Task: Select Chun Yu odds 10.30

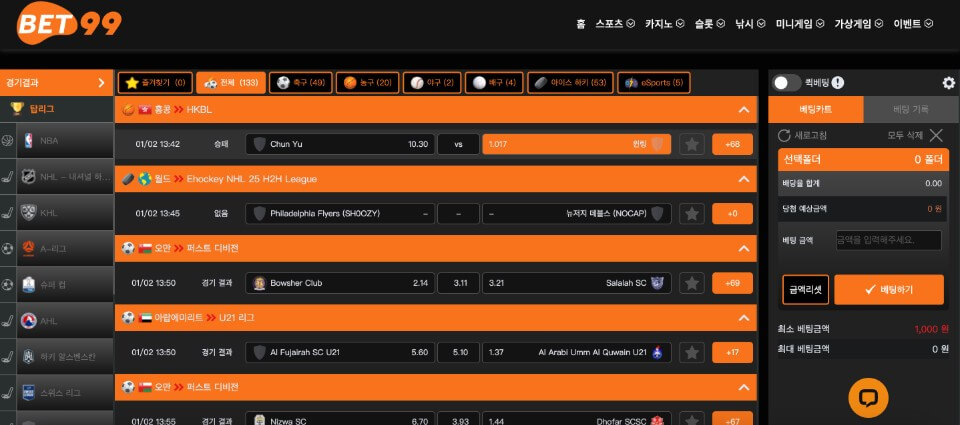Action: pos(340,145)
